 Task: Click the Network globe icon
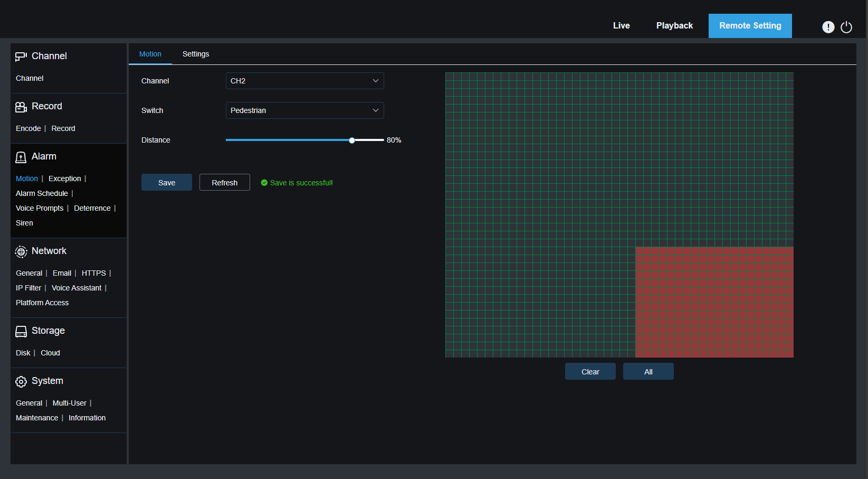[x=21, y=252]
